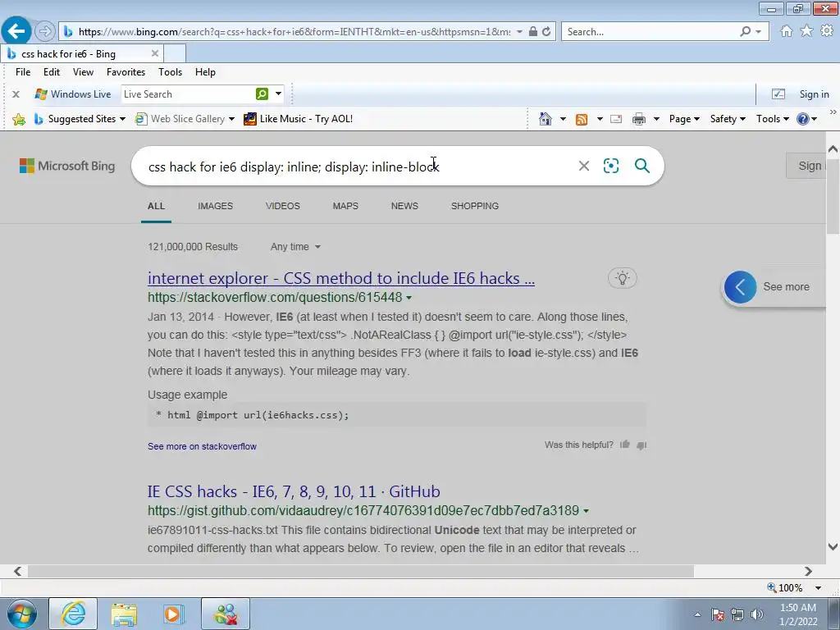Clear the Bing search box with X
840x630 pixels.
584,166
